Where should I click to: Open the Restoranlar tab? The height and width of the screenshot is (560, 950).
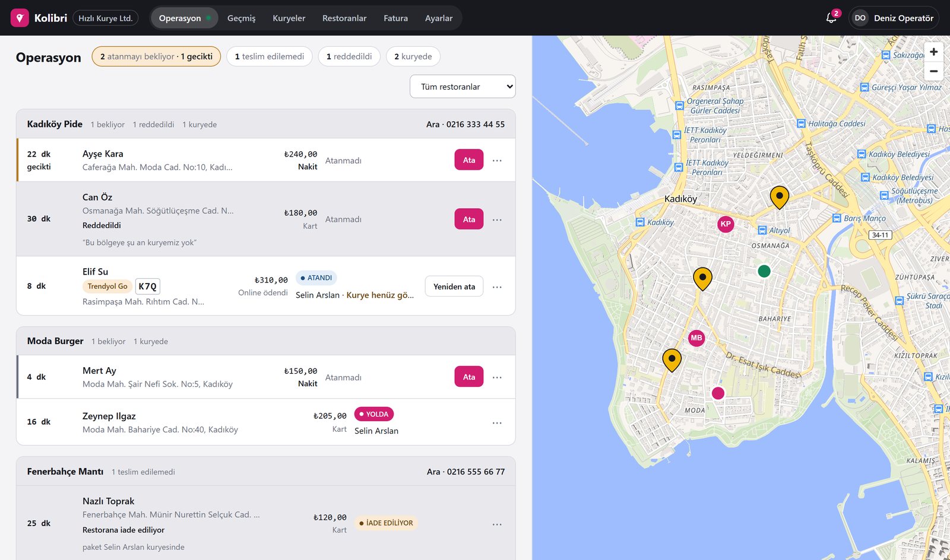click(344, 18)
